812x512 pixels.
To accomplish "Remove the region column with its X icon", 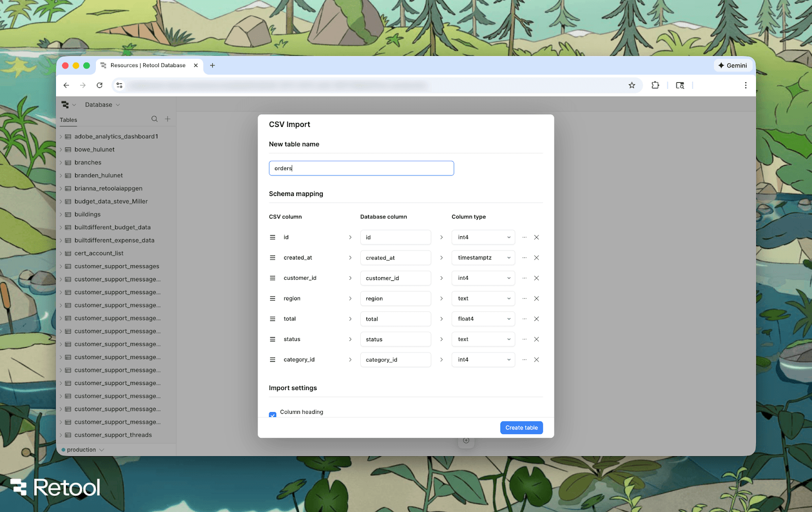I will [x=536, y=298].
